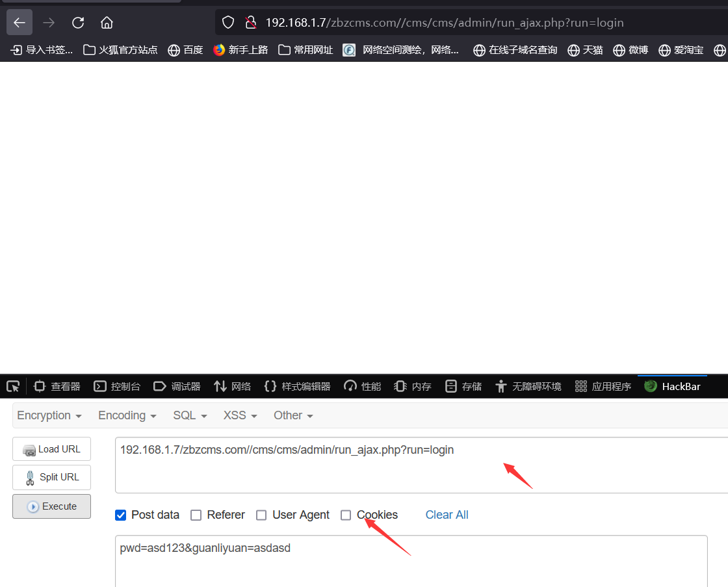Enable the Referer checkbox

tap(196, 515)
